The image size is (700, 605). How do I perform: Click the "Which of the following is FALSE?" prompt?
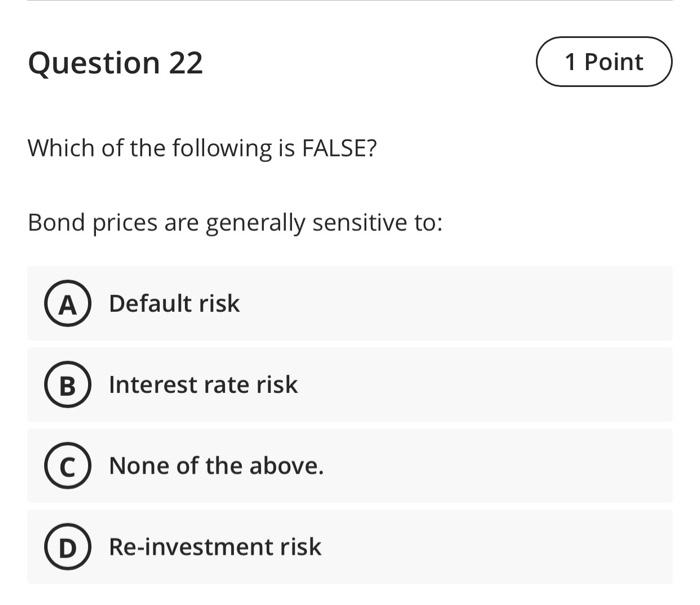click(202, 149)
